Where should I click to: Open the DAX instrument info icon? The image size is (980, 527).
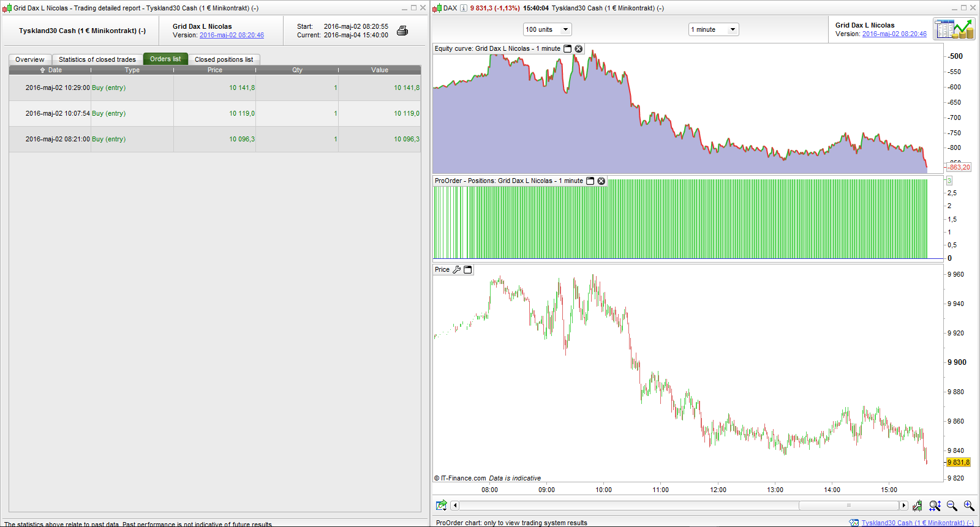pos(464,8)
